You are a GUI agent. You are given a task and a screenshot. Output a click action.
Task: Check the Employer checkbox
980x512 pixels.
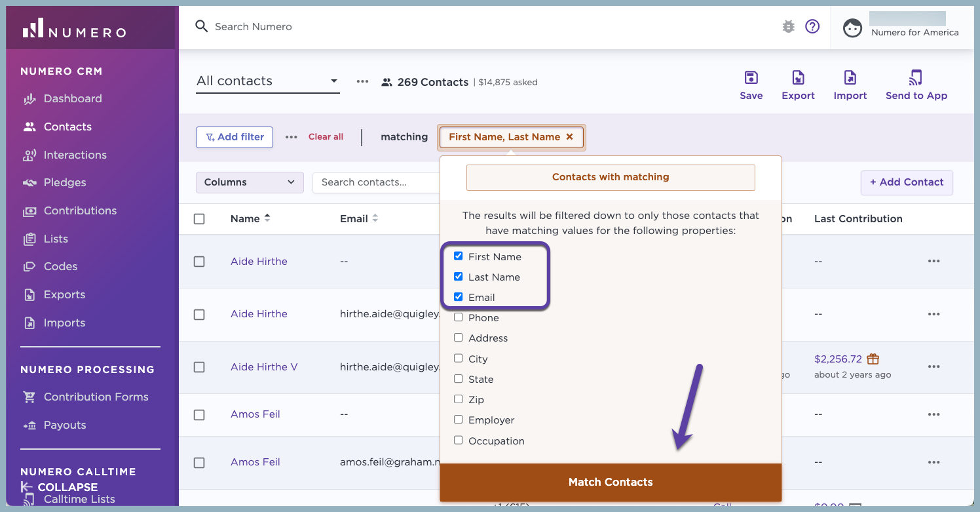tap(459, 420)
